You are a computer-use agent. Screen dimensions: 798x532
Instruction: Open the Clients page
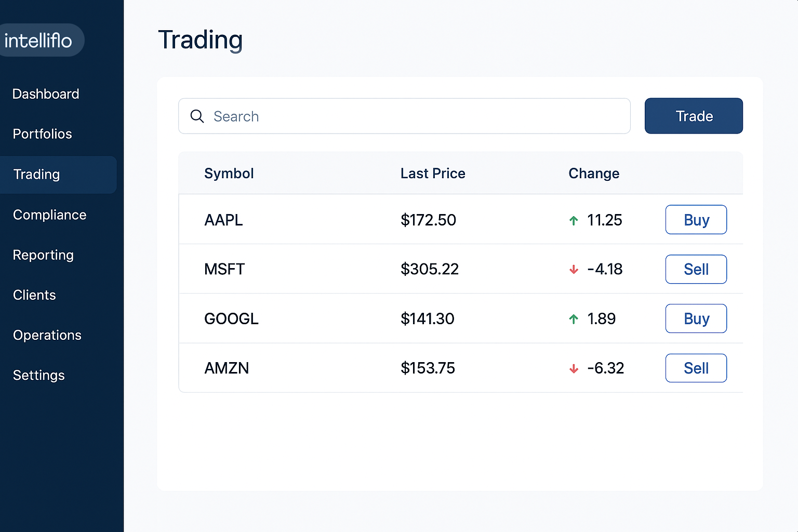(34, 295)
